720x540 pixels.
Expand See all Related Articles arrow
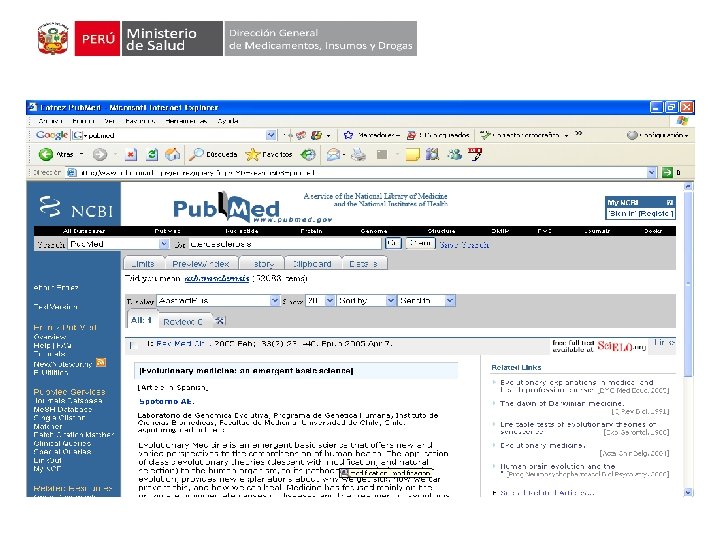pyautogui.click(x=495, y=493)
